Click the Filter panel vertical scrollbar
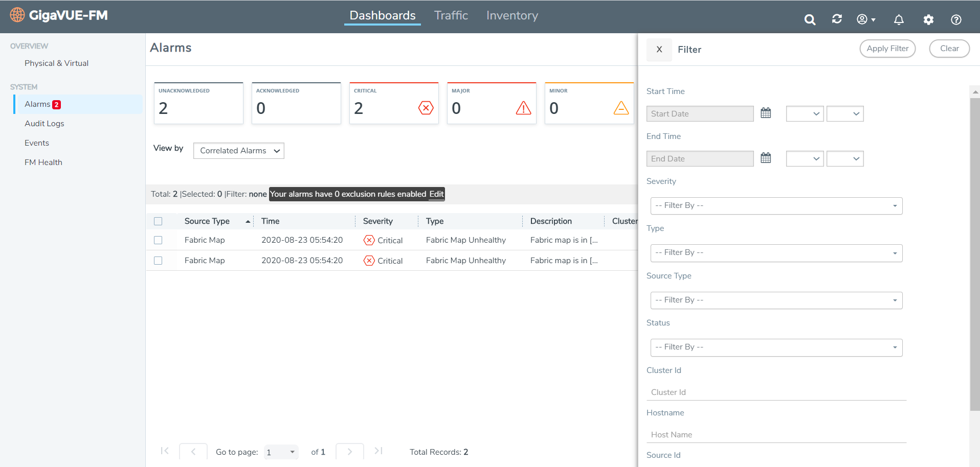The width and height of the screenshot is (980, 467). point(974,255)
